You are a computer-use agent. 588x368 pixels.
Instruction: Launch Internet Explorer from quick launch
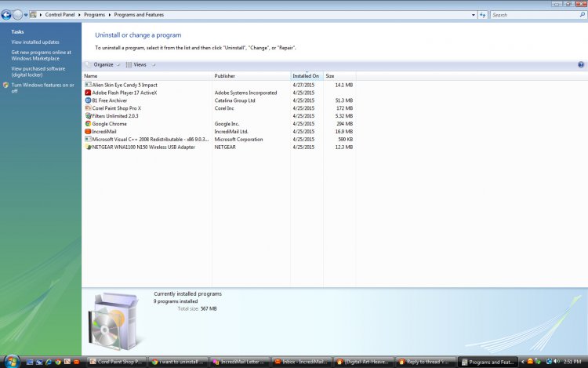(x=49, y=362)
